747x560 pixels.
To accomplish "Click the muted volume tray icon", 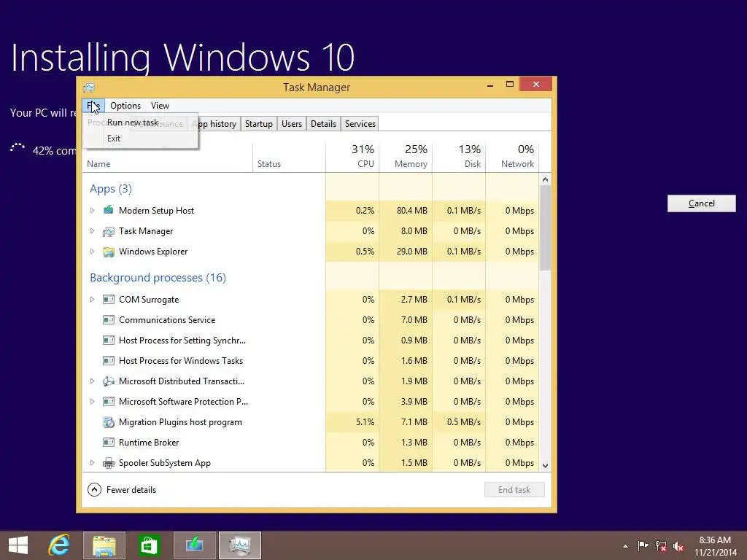I will (x=678, y=545).
